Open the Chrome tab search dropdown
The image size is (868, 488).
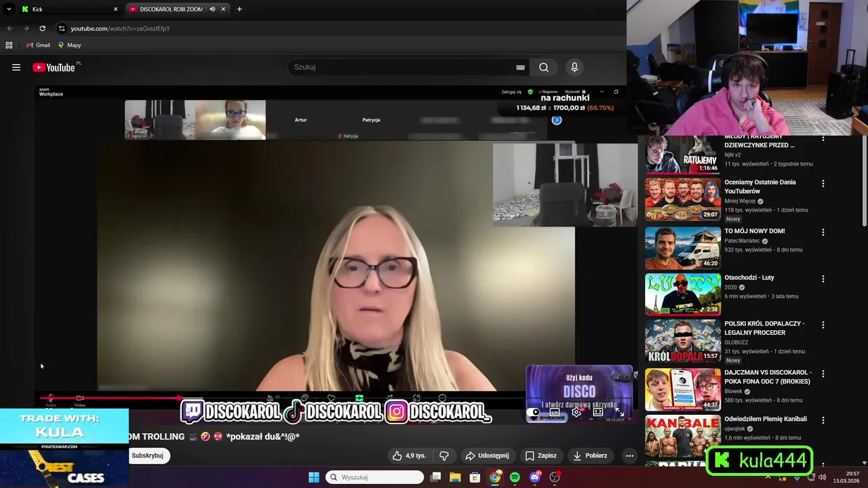pyautogui.click(x=9, y=9)
